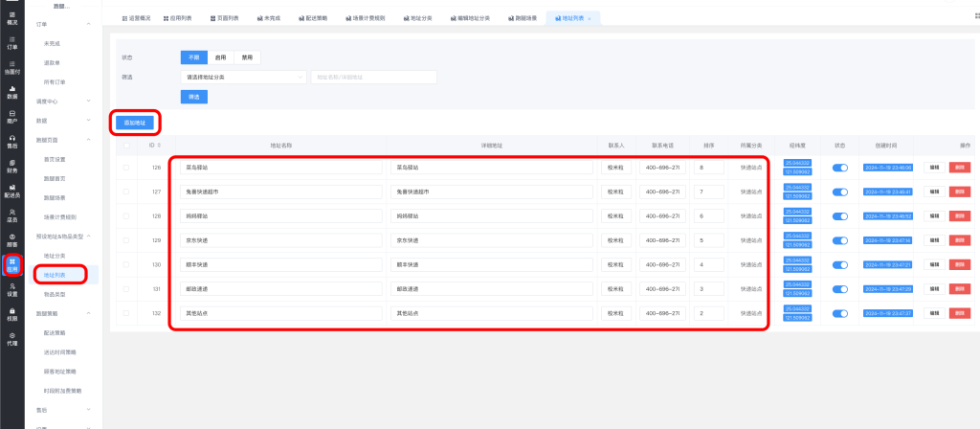Open the 配送员 courier sidebar icon
Image resolution: width=980 pixels, height=429 pixels.
pos(12,190)
